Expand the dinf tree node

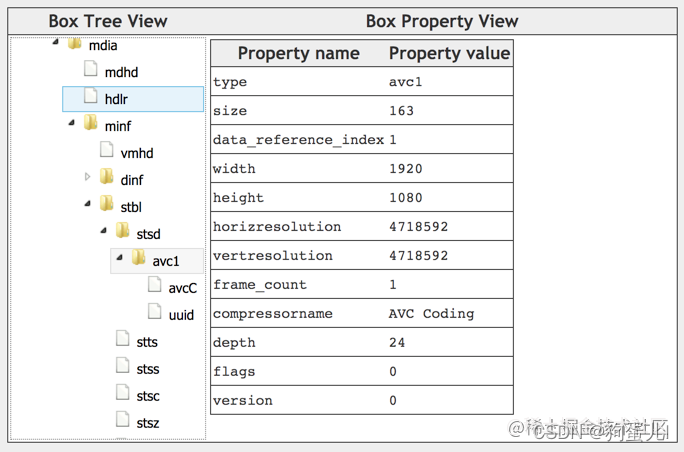point(88,177)
